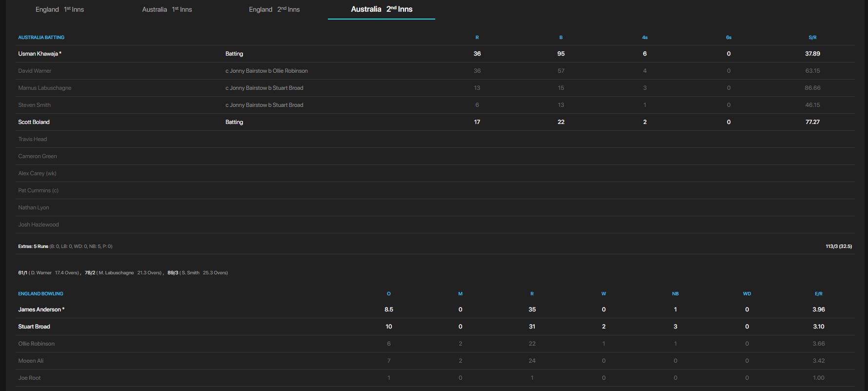Click Warner's dismissal c Bairstow b Robinson
868x391 pixels.
(266, 71)
